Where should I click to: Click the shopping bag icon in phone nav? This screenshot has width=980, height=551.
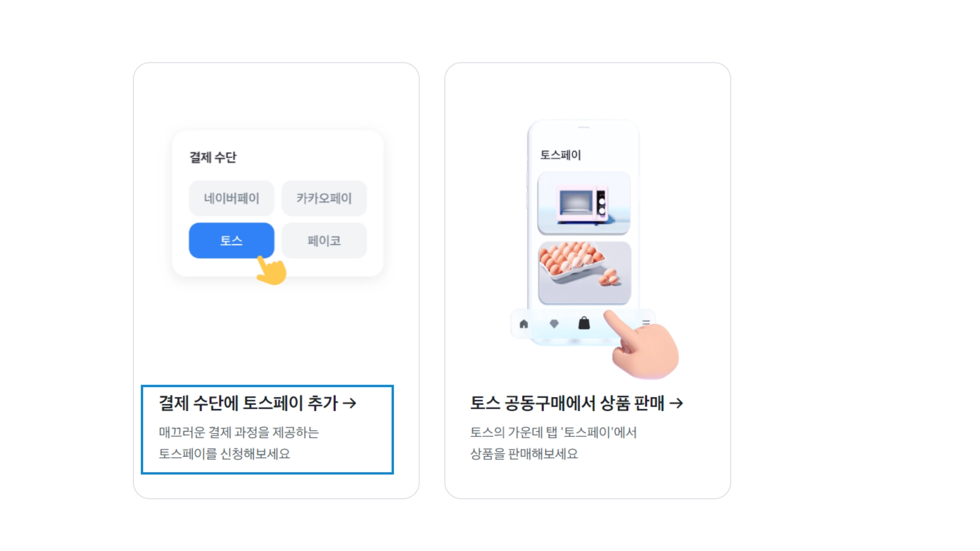coord(584,323)
